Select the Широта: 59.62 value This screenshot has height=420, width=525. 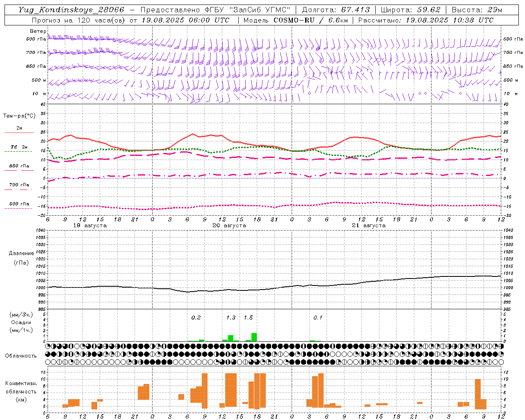[x=411, y=10]
